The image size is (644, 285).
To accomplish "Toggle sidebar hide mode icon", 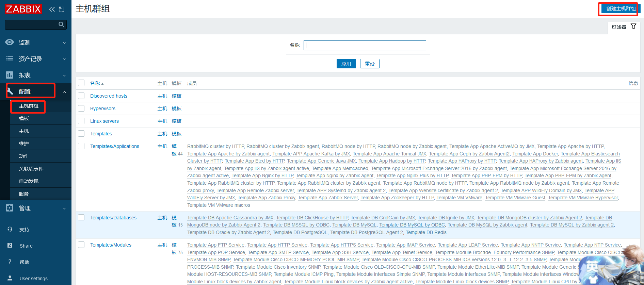I will coord(62,9).
